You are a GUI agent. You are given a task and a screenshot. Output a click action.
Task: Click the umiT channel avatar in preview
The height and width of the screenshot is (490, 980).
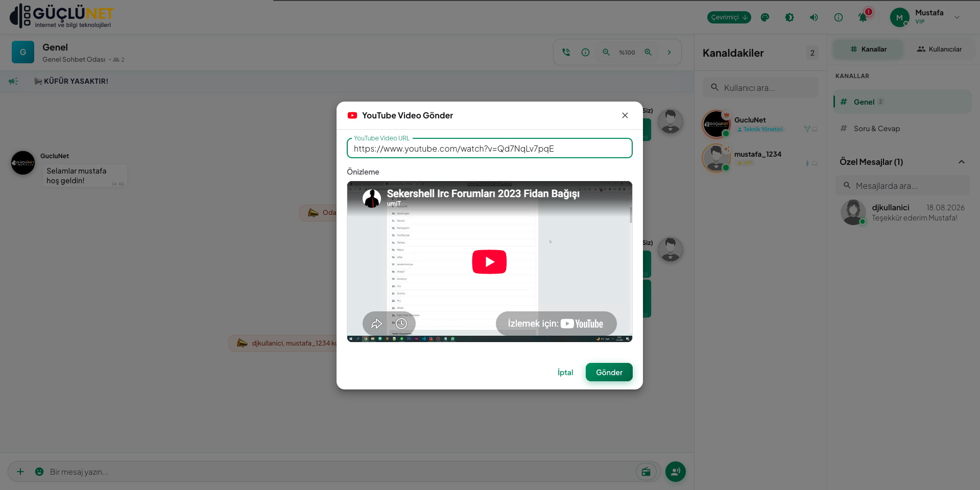[x=372, y=198]
